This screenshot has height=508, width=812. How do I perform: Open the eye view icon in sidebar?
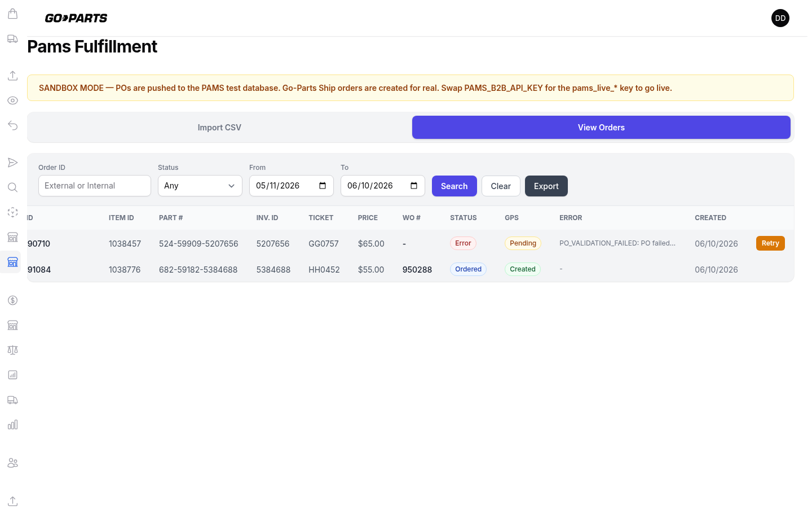tap(12, 100)
